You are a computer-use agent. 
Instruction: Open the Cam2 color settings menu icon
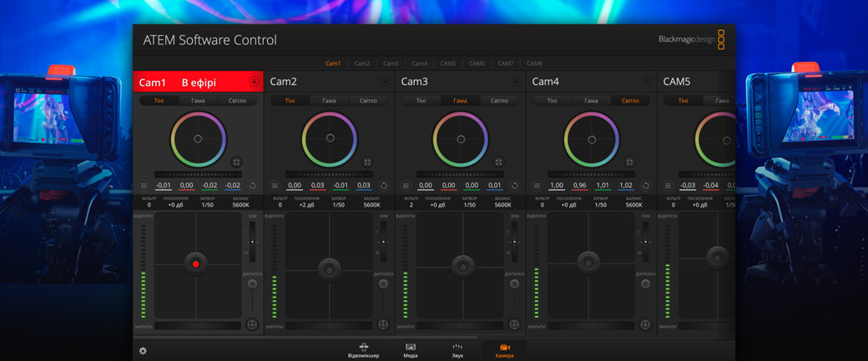click(275, 186)
